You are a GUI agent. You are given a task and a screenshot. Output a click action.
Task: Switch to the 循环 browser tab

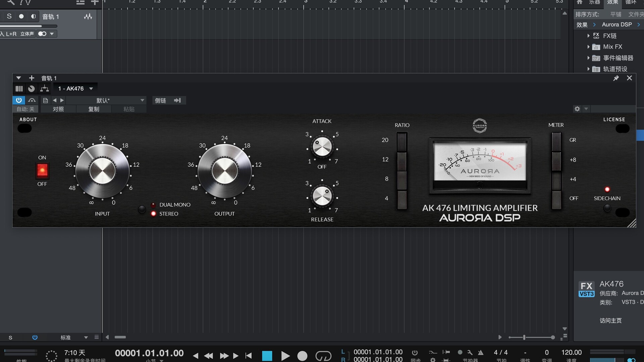click(631, 2)
